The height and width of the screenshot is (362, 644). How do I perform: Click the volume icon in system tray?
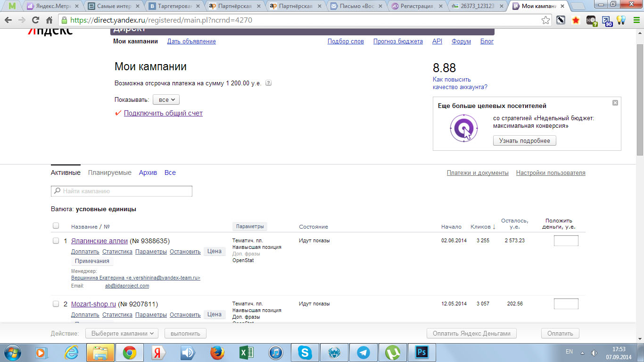[594, 353]
